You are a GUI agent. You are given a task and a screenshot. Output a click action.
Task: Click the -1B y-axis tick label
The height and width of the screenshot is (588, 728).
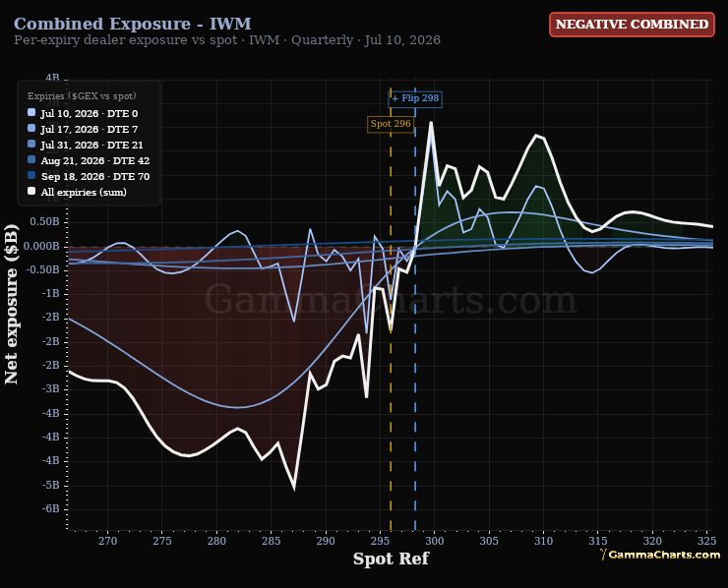click(x=51, y=294)
